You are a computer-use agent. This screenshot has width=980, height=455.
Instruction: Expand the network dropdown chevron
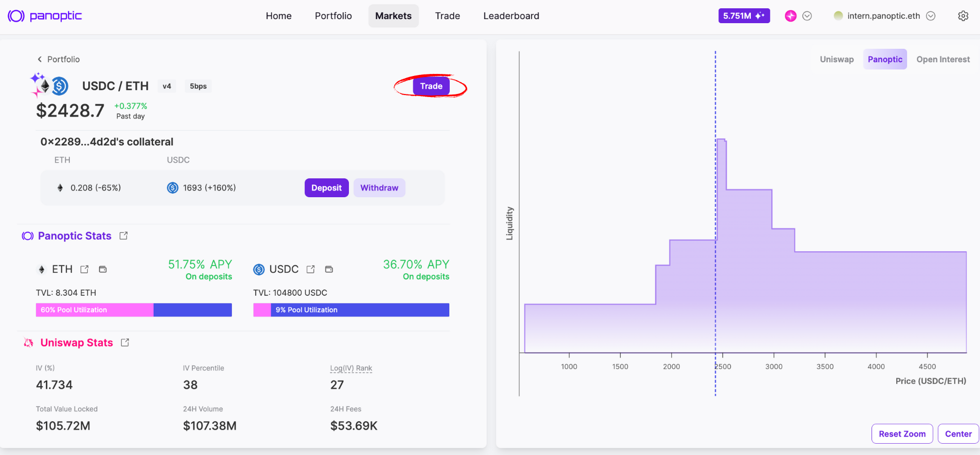click(807, 16)
